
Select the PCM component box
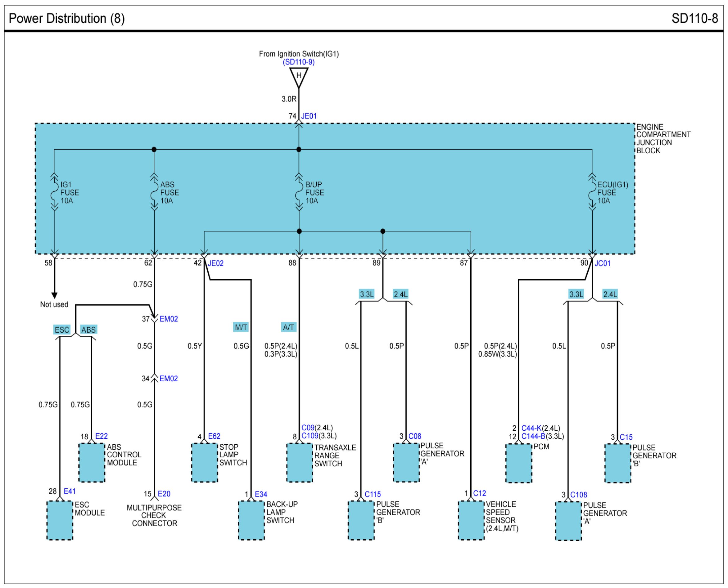(518, 463)
